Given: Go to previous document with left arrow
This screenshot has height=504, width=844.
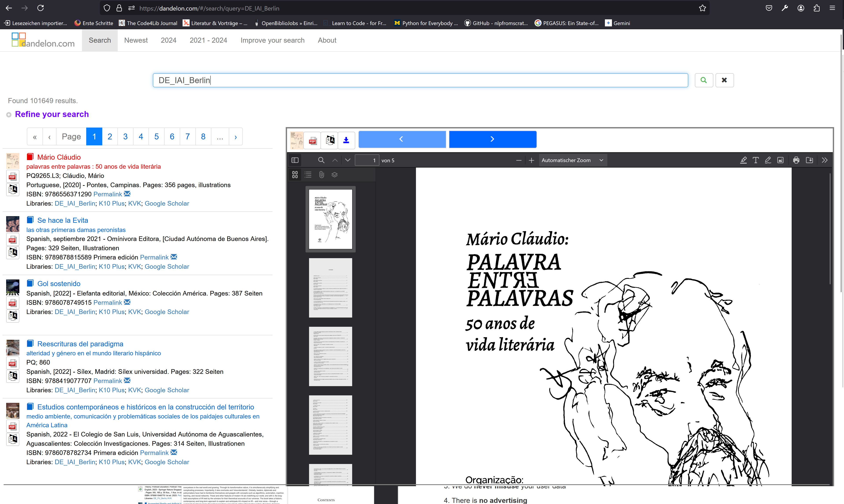Looking at the screenshot, I should coord(402,139).
